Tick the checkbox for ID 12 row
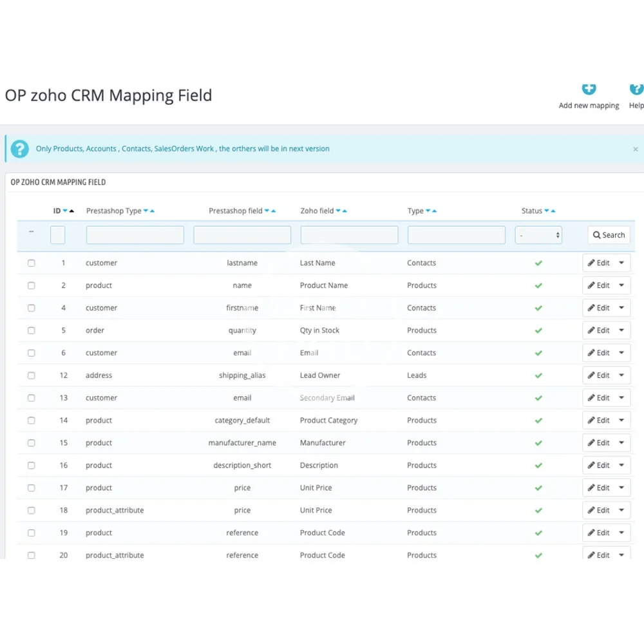The width and height of the screenshot is (644, 644). (x=31, y=375)
